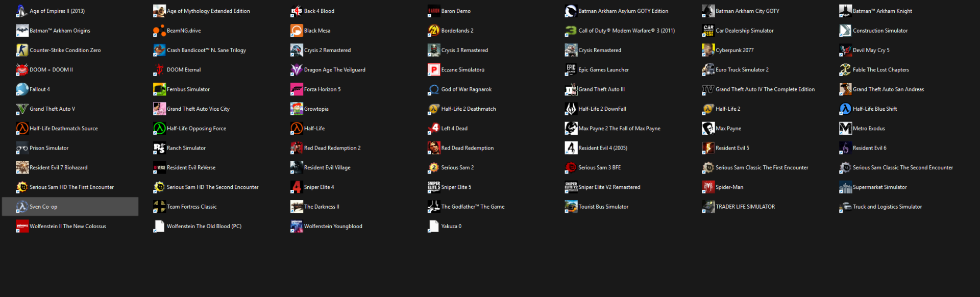Click the Counter-Strike Condition Zero icon
The width and height of the screenshot is (980, 297).
pos(22,50)
